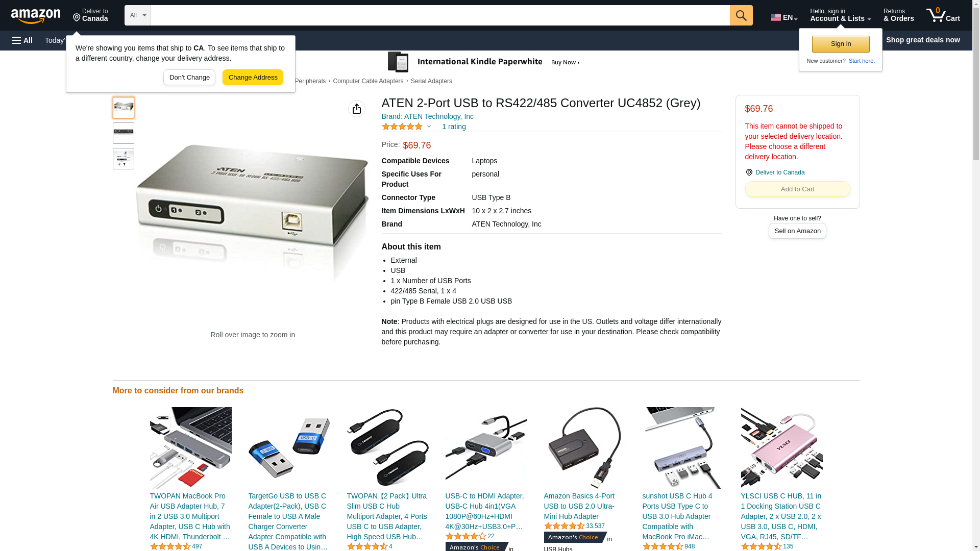The height and width of the screenshot is (551, 980).
Task: Select the second product thumbnail image
Action: coord(124,133)
